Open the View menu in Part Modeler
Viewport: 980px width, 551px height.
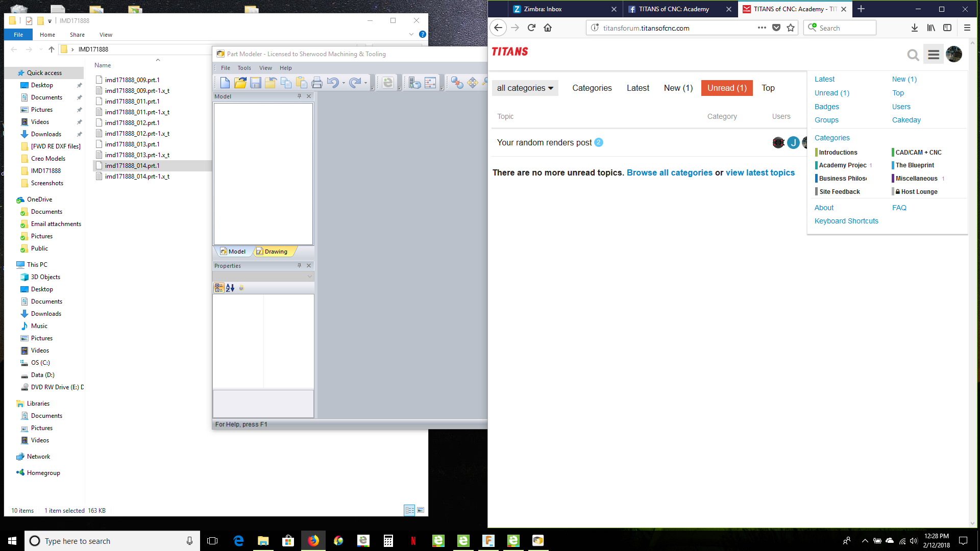coord(265,68)
